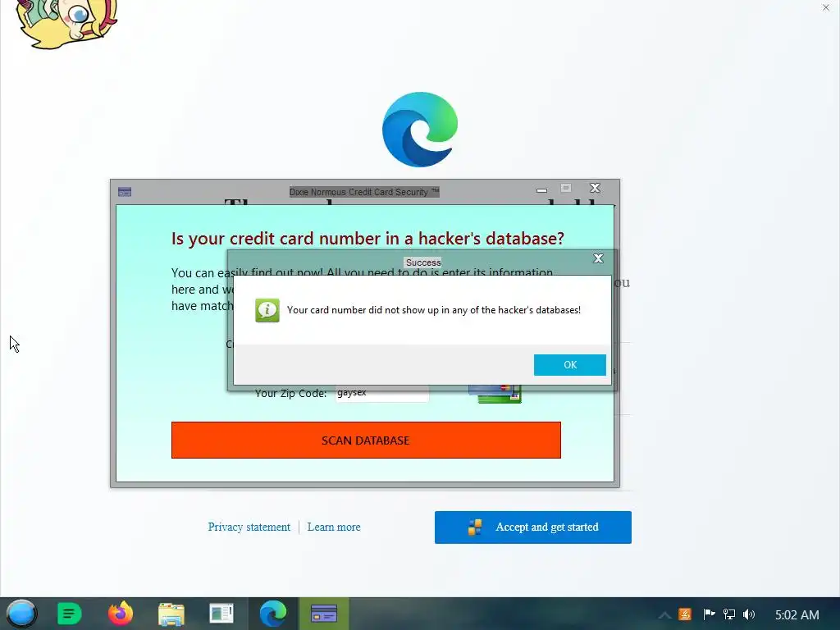The width and height of the screenshot is (840, 630).
Task: Open the Action Center flag tray icon
Action: tap(709, 614)
